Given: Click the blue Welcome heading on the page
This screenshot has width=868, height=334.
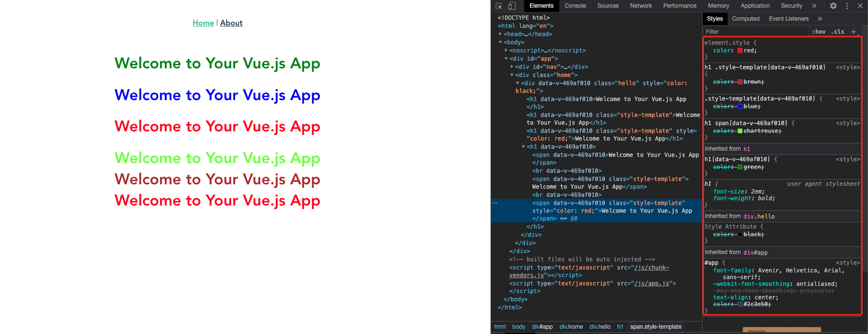Looking at the screenshot, I should pos(217,95).
